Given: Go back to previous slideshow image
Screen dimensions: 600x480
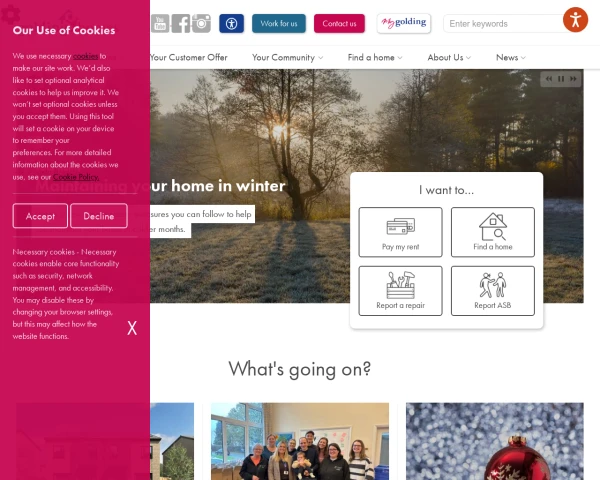Looking at the screenshot, I should (549, 79).
